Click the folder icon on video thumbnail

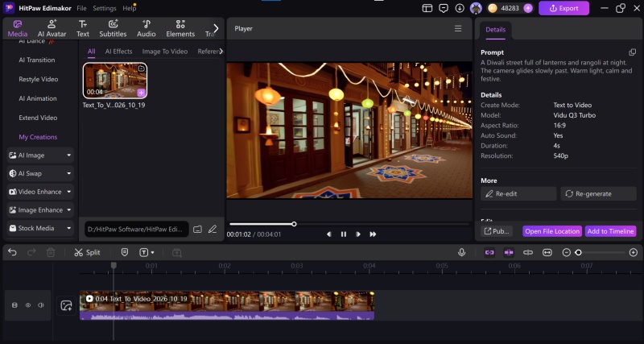point(141,68)
